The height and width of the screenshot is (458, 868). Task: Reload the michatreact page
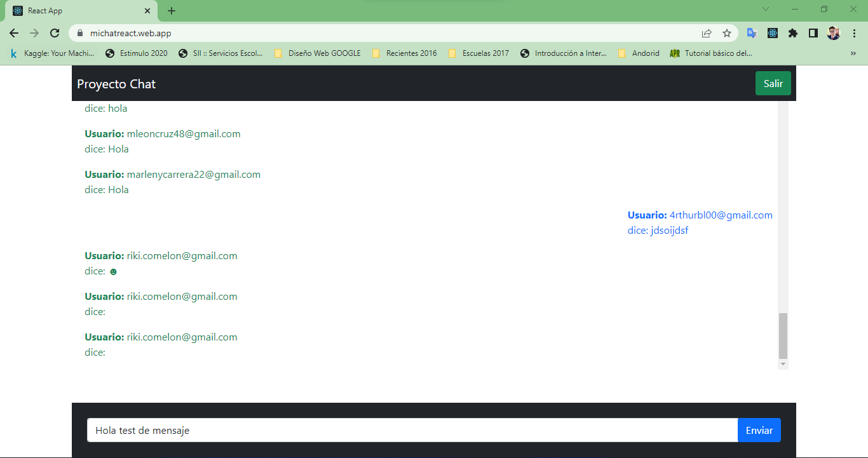(x=55, y=33)
